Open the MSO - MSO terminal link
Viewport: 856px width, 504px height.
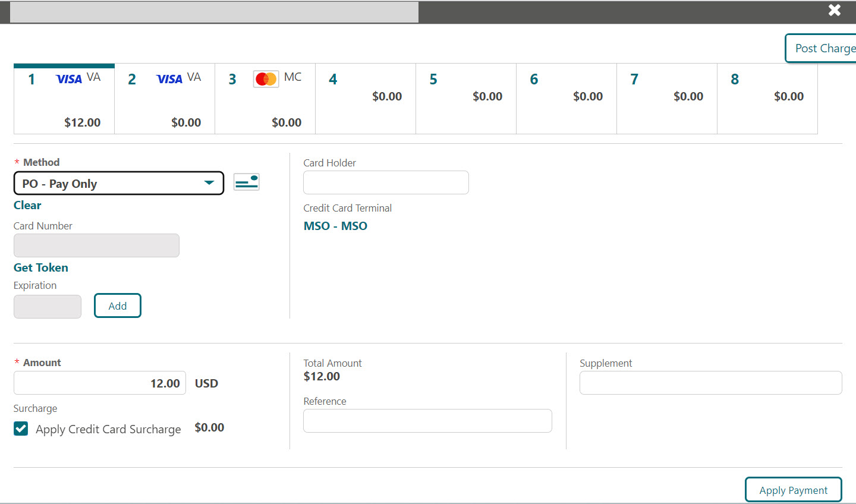pos(335,226)
